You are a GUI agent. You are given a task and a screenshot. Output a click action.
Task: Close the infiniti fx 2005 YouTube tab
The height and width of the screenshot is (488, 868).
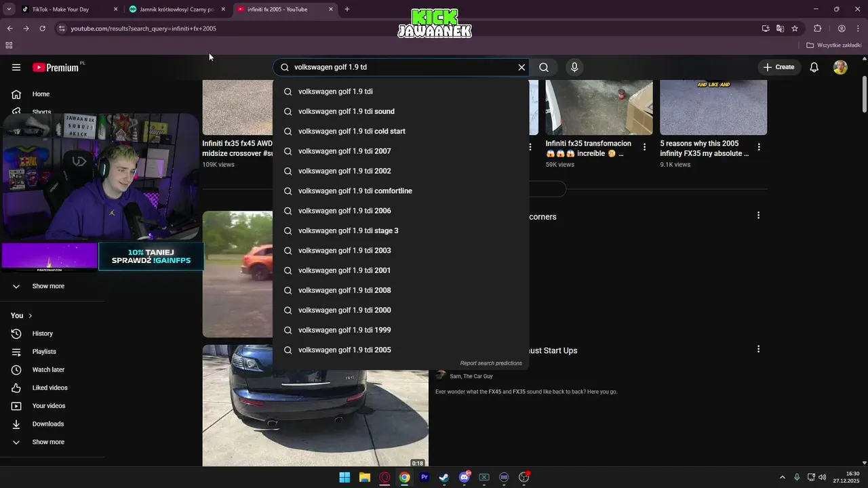[331, 9]
